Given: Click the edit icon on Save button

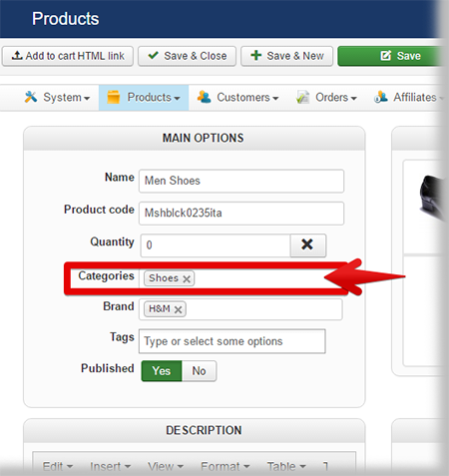Looking at the screenshot, I should 386,56.
